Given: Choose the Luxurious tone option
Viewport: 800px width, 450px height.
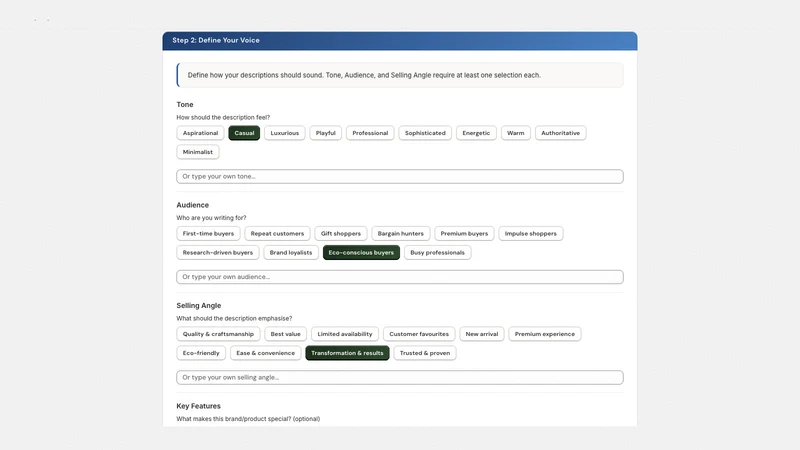Looking at the screenshot, I should [x=284, y=133].
